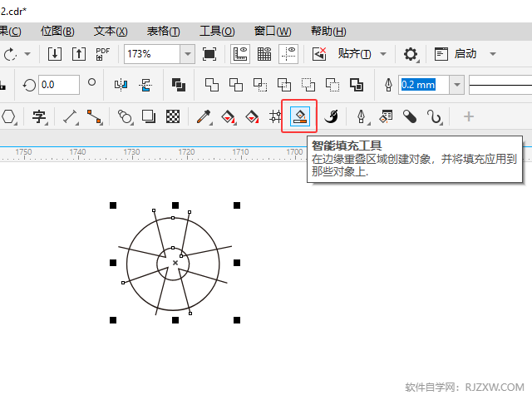The height and width of the screenshot is (400, 532).
Task: Click the trim shapes icon
Action: (x=236, y=85)
